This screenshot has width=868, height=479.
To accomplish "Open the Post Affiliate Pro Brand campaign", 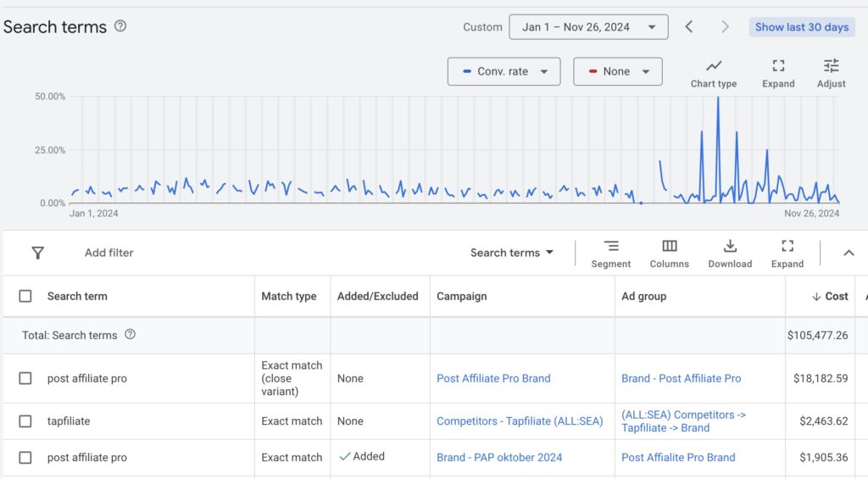I will point(493,378).
